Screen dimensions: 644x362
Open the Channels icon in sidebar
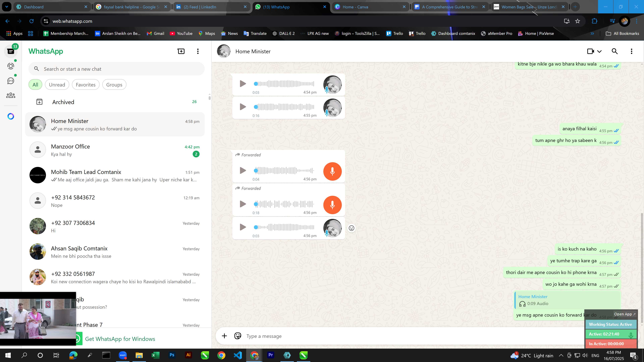pyautogui.click(x=11, y=81)
